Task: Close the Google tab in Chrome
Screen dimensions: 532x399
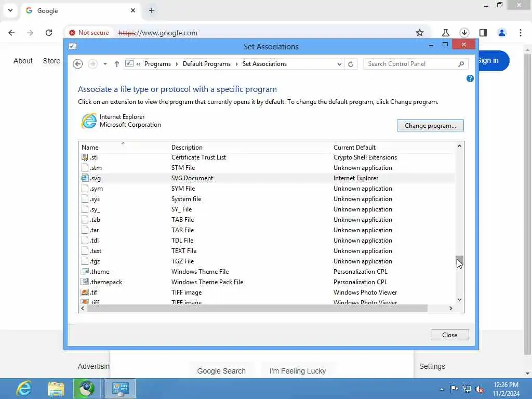Action: [133, 10]
